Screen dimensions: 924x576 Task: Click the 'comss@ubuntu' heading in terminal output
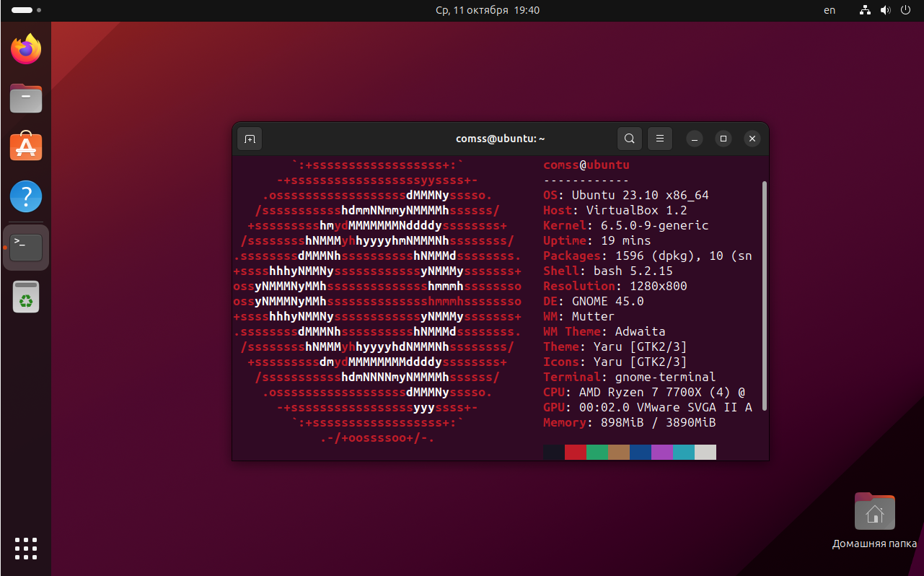pyautogui.click(x=586, y=165)
